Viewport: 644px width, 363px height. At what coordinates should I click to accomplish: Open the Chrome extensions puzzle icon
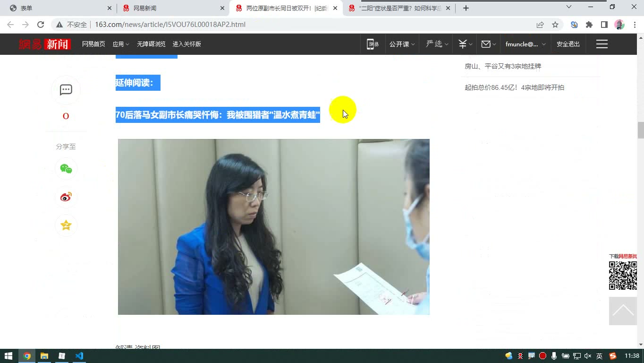589,25
